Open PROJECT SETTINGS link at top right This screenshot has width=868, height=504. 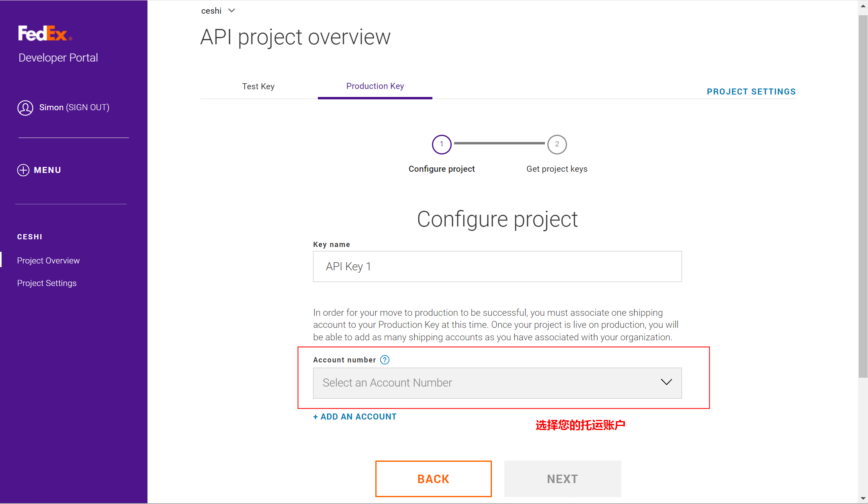[751, 92]
